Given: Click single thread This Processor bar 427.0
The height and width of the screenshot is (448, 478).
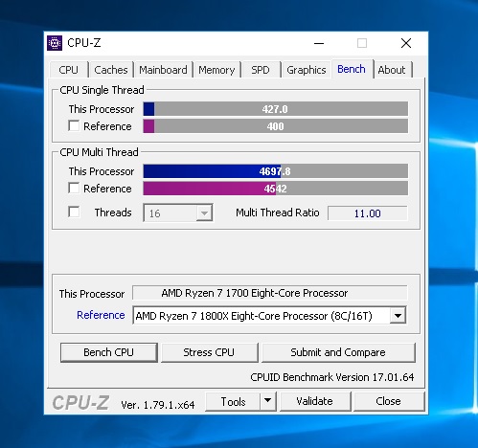Looking at the screenshot, I should pyautogui.click(x=276, y=109).
